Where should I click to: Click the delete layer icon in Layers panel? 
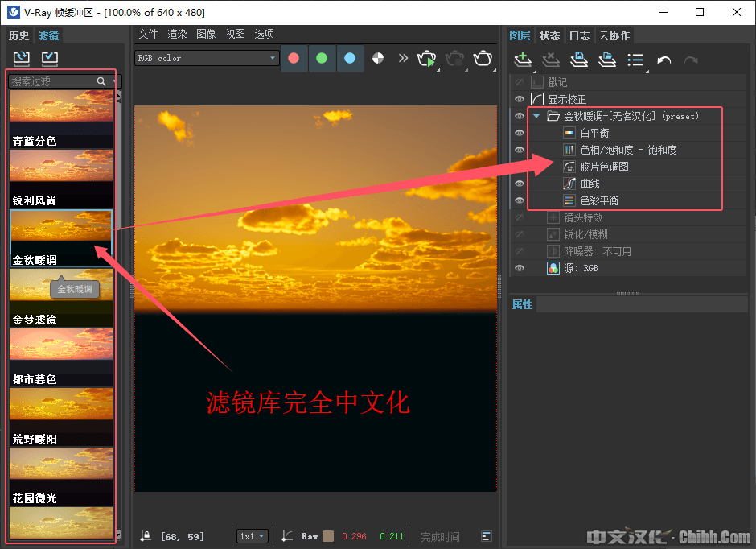point(552,60)
